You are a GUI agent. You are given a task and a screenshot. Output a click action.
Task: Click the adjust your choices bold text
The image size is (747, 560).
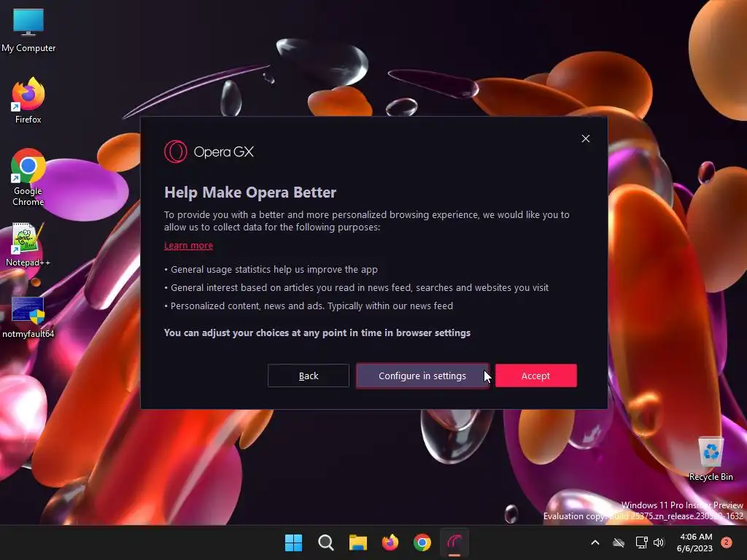[x=317, y=332]
